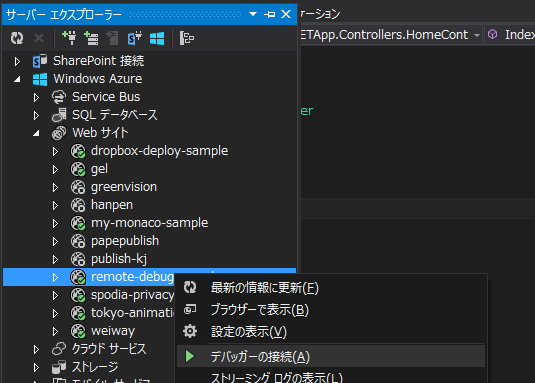Viewport: 535px width, 383px height.
Task: Choose 最新の情報に更新(F) from context menu
Action: point(331,288)
